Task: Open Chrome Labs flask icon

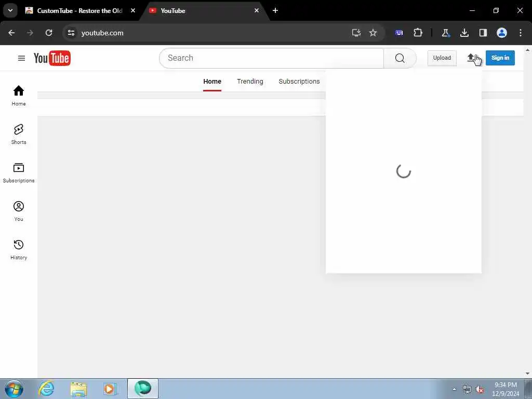Action: (x=445, y=33)
